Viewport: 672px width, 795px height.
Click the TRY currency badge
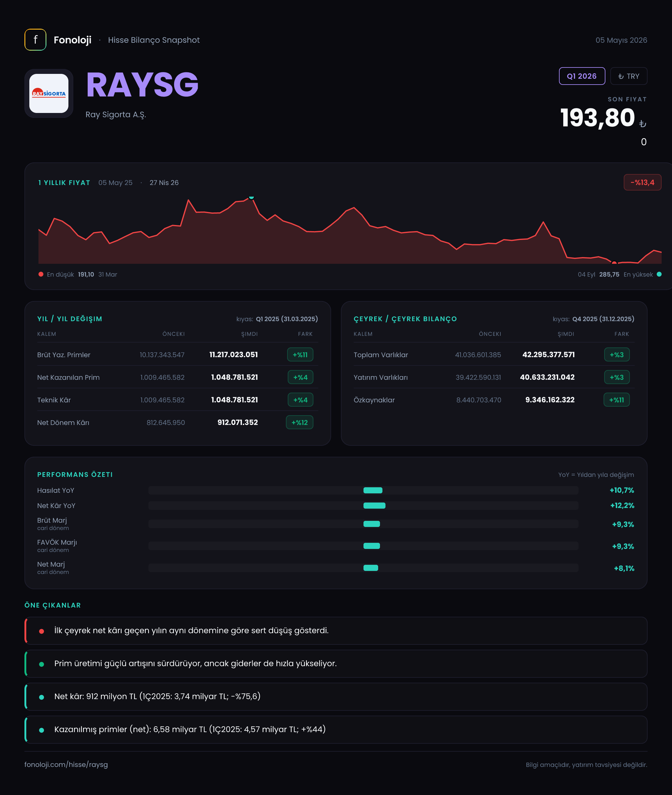629,76
